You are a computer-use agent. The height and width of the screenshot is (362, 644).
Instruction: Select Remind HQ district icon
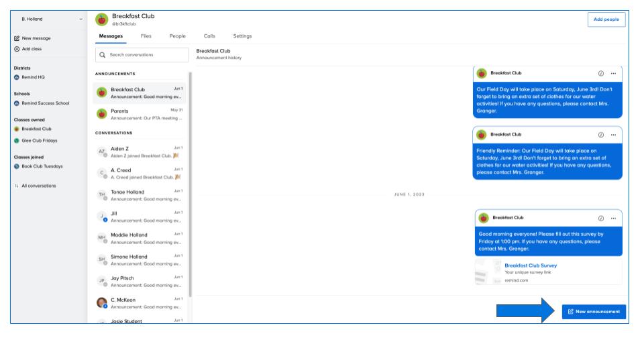tap(17, 77)
